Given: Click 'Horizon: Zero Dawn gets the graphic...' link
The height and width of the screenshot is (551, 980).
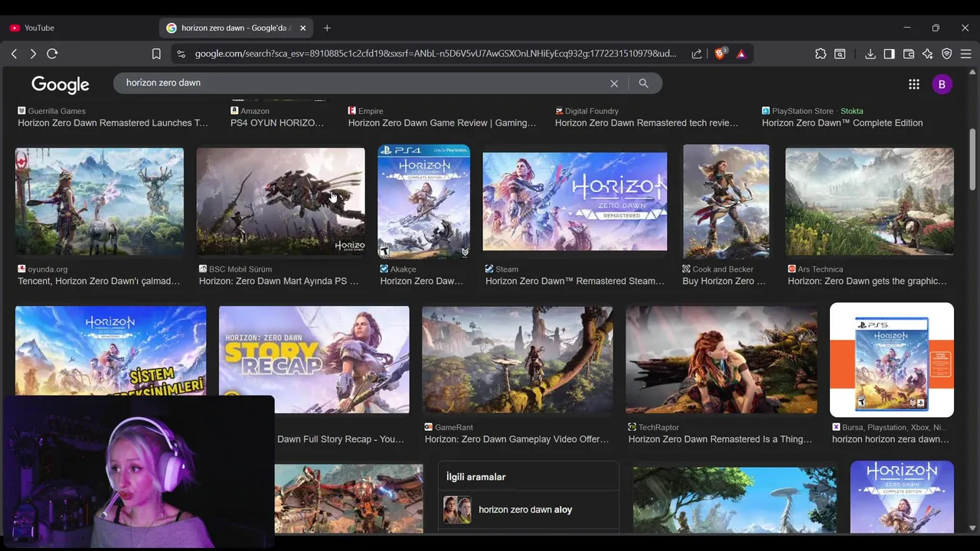Looking at the screenshot, I should pos(867,281).
